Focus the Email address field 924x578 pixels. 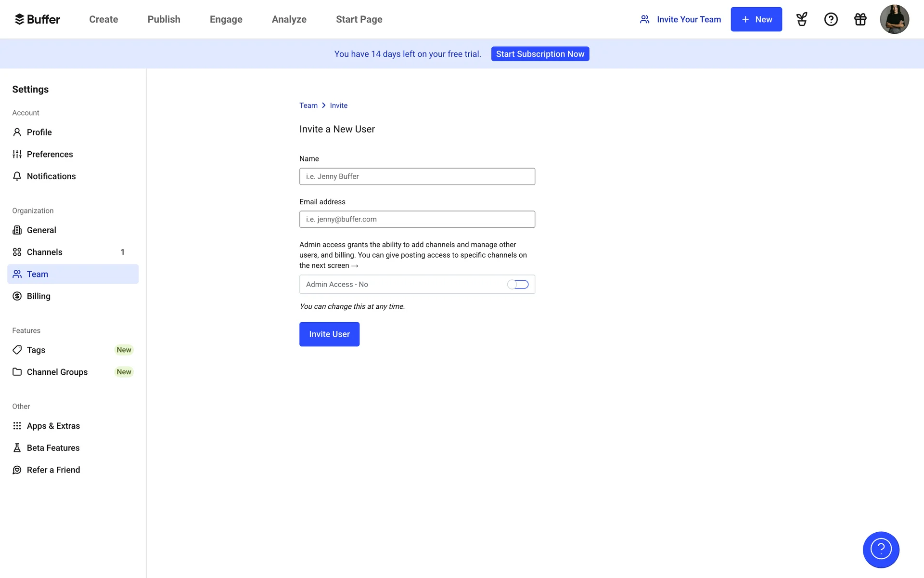tap(417, 219)
